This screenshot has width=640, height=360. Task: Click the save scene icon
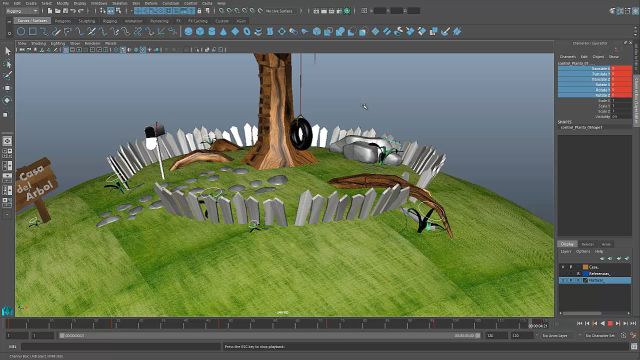click(x=65, y=11)
